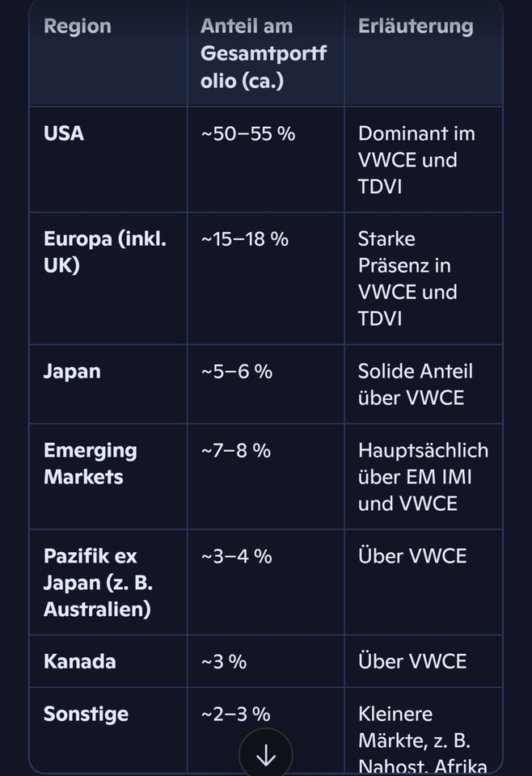This screenshot has height=776, width=532.
Task: Select the ~50–55 % share cell
Action: [x=247, y=133]
